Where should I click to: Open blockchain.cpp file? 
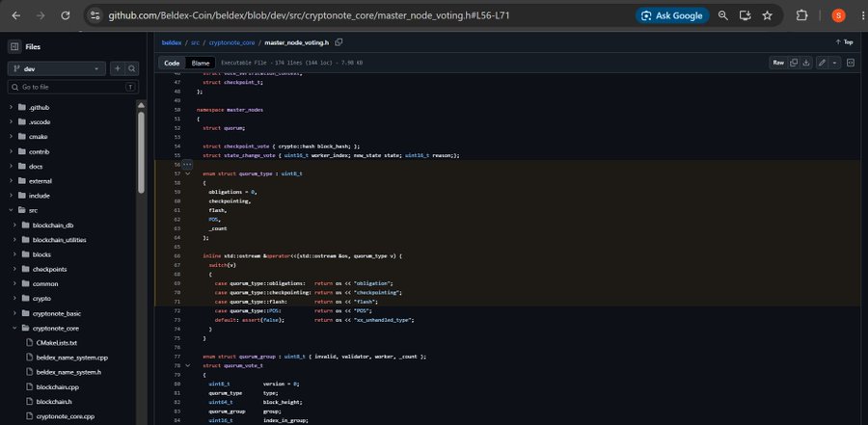coord(58,386)
